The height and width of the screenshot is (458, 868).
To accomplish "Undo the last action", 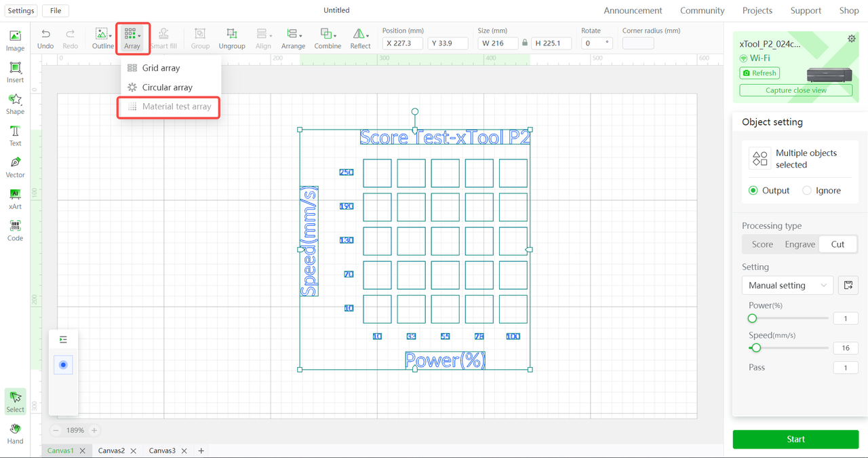I will point(45,39).
